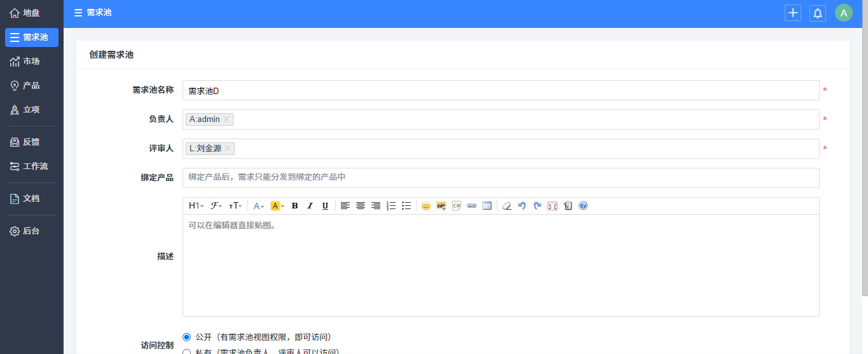Edit the 需求池名称 input field

(x=501, y=90)
